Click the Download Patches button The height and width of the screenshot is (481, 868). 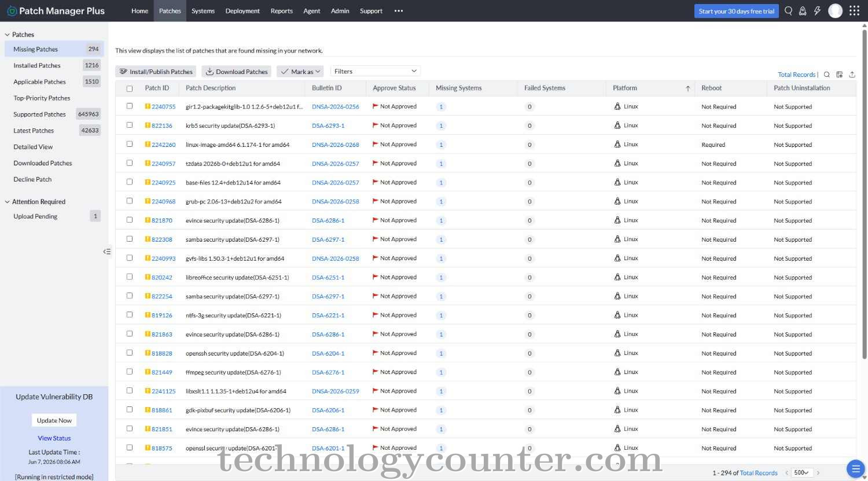coord(237,71)
